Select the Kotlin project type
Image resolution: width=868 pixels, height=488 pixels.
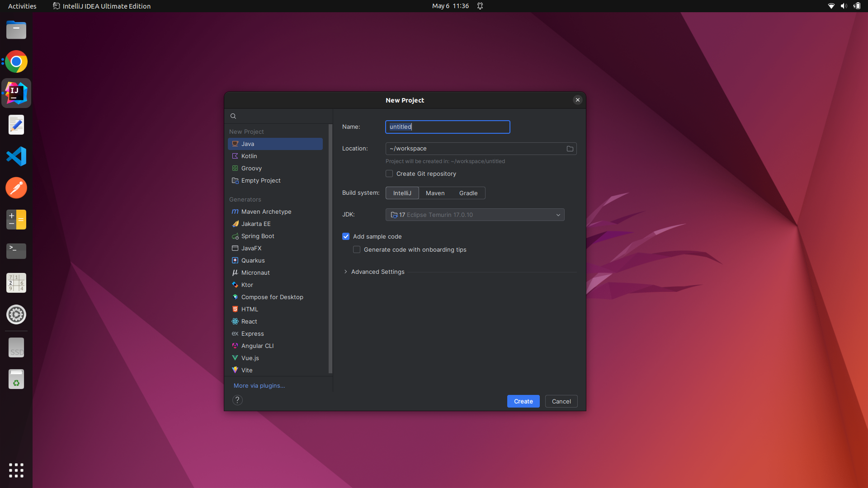[x=249, y=156]
